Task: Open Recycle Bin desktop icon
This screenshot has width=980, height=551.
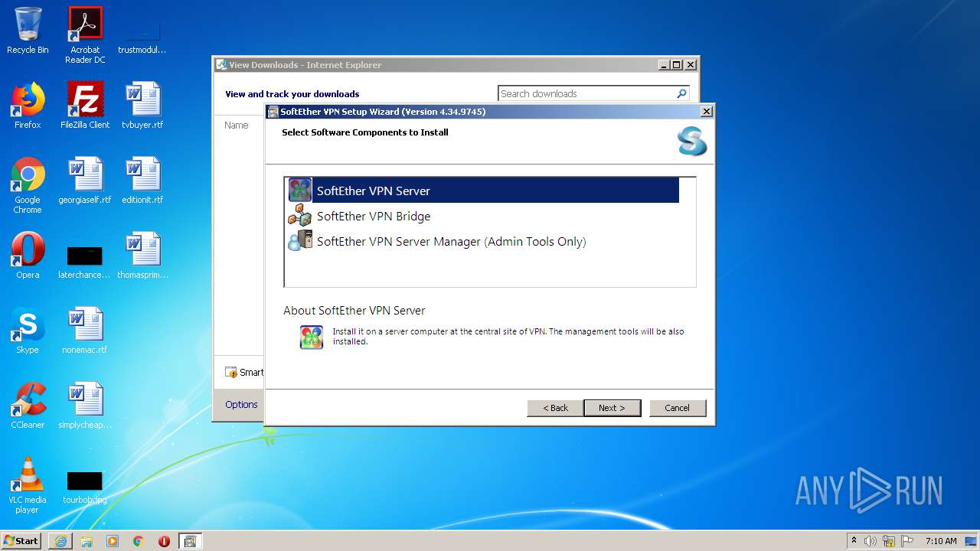Action: (x=28, y=31)
